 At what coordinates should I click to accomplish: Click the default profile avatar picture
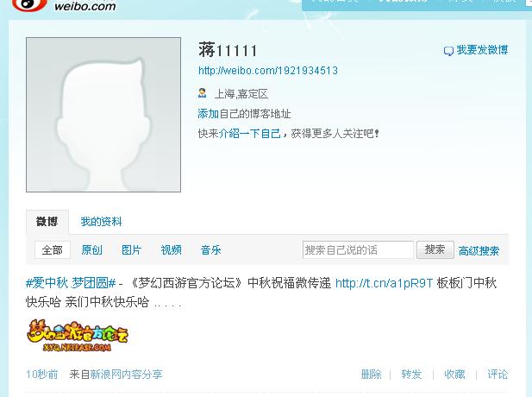(x=103, y=115)
